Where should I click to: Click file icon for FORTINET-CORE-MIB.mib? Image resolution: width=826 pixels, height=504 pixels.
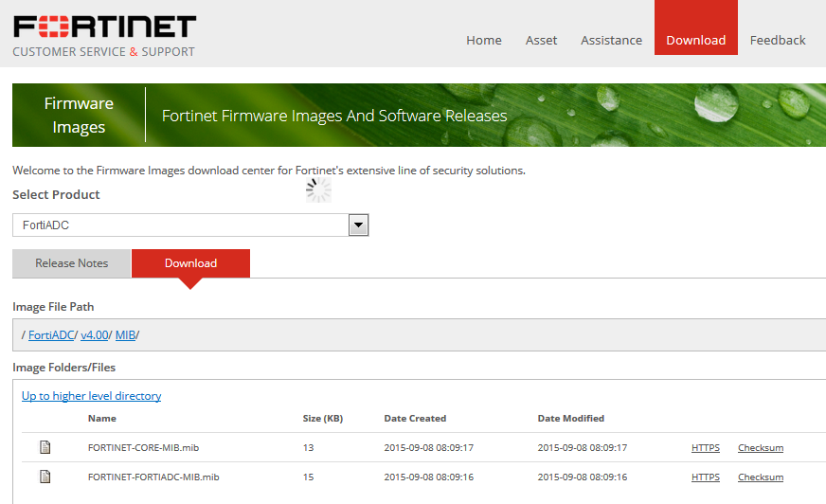click(x=45, y=447)
